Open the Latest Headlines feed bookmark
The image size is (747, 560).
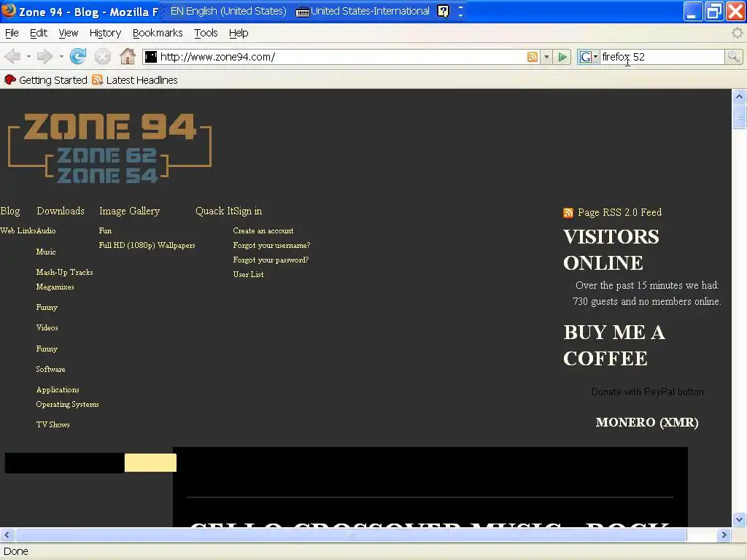point(135,80)
